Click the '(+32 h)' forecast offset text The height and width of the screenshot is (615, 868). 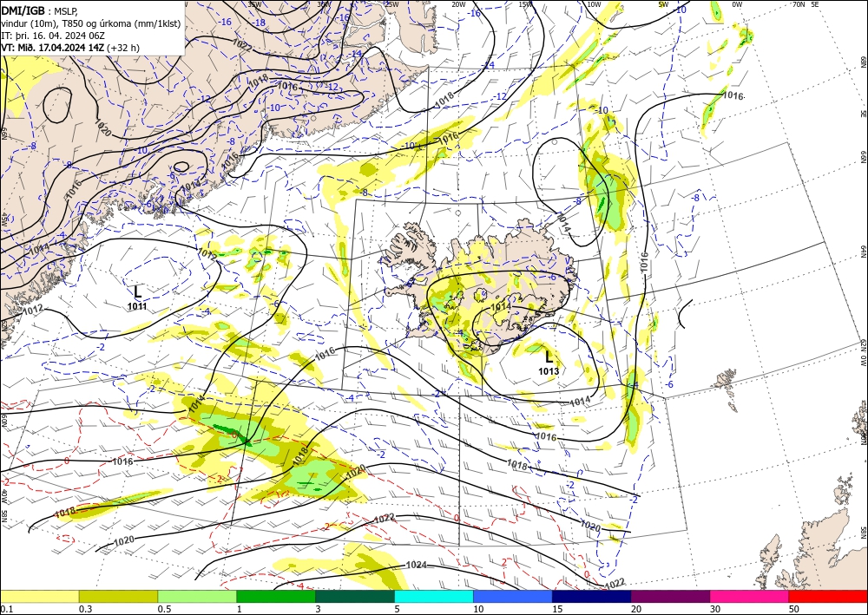click(123, 48)
